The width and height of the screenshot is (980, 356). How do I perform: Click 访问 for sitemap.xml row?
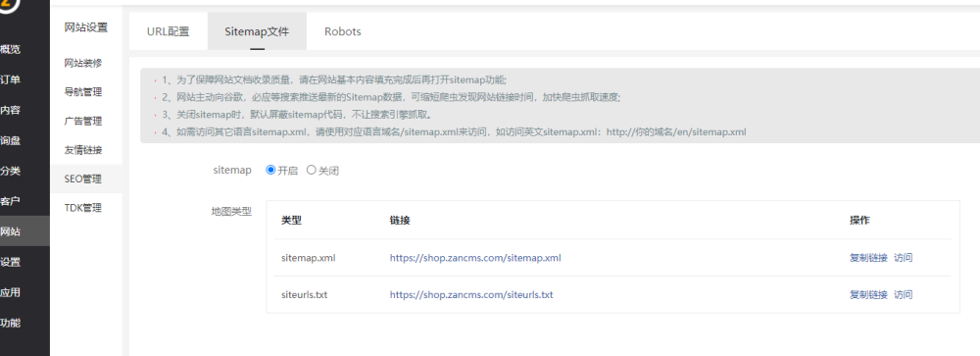pyautogui.click(x=904, y=257)
